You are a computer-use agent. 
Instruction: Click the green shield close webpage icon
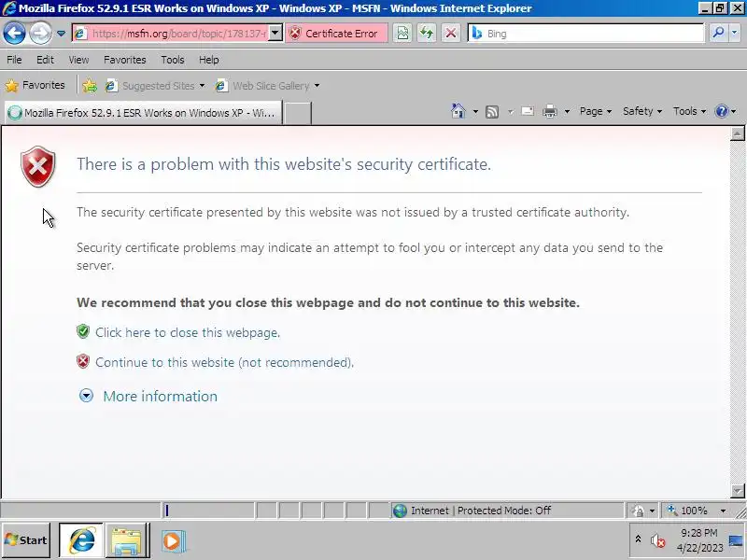tap(83, 331)
